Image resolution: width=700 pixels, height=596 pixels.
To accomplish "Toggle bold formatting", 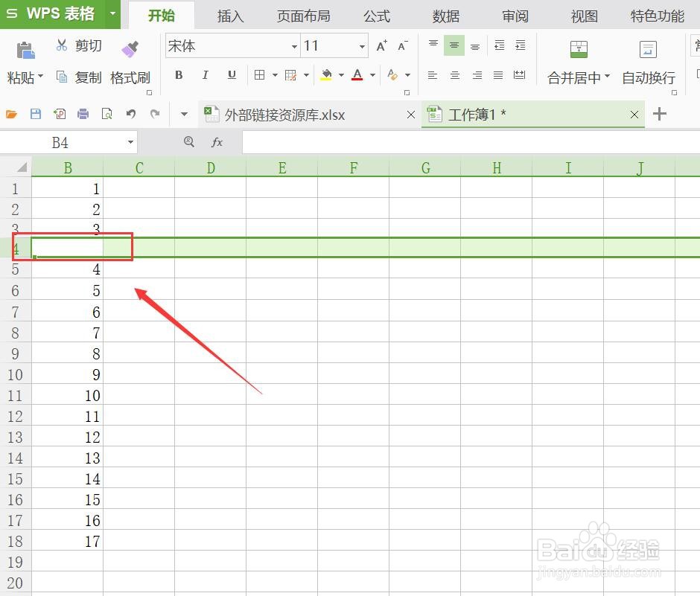I will pos(178,75).
